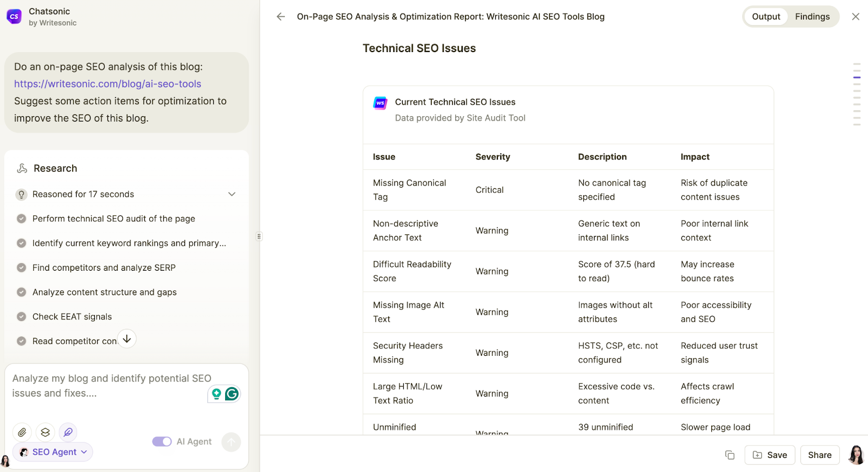Click the Description column header

(602, 157)
